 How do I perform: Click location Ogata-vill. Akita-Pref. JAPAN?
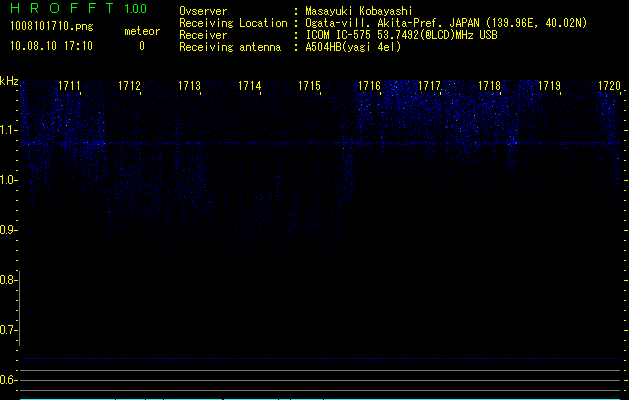pos(392,23)
